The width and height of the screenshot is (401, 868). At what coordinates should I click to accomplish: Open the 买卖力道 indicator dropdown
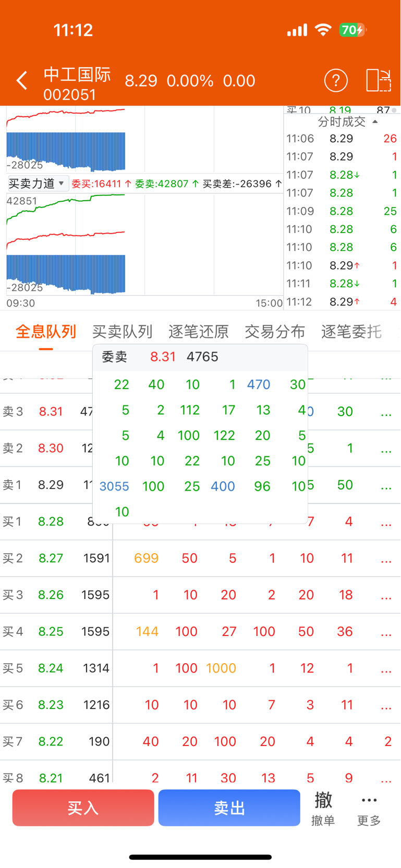click(x=37, y=184)
